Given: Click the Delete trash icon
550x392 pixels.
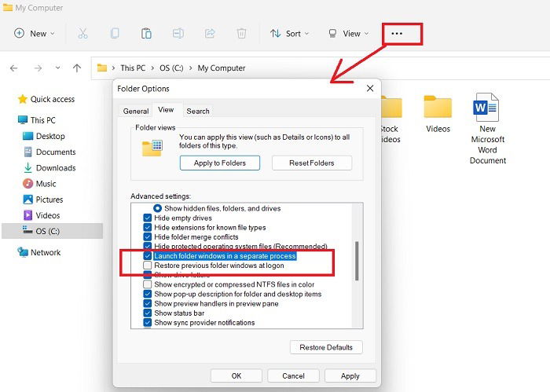Looking at the screenshot, I should pos(241,34).
